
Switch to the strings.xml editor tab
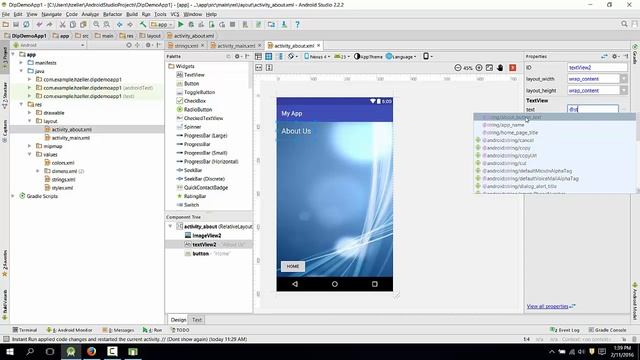coord(185,46)
